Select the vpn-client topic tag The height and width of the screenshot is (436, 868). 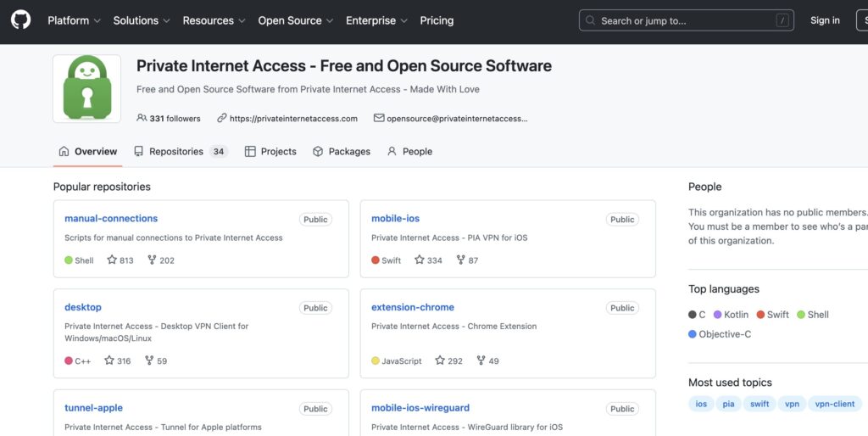point(834,404)
